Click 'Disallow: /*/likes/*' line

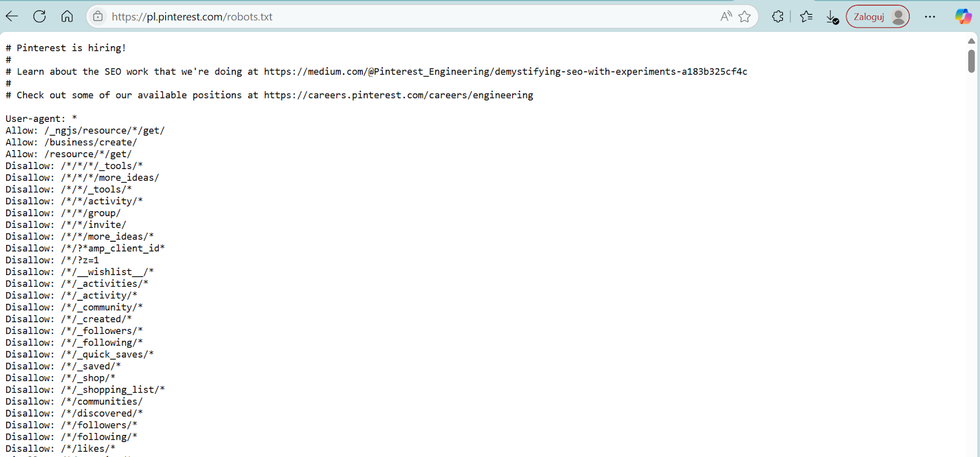click(x=61, y=449)
